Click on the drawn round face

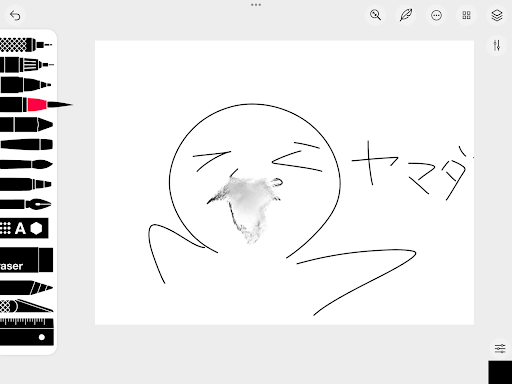(x=255, y=180)
